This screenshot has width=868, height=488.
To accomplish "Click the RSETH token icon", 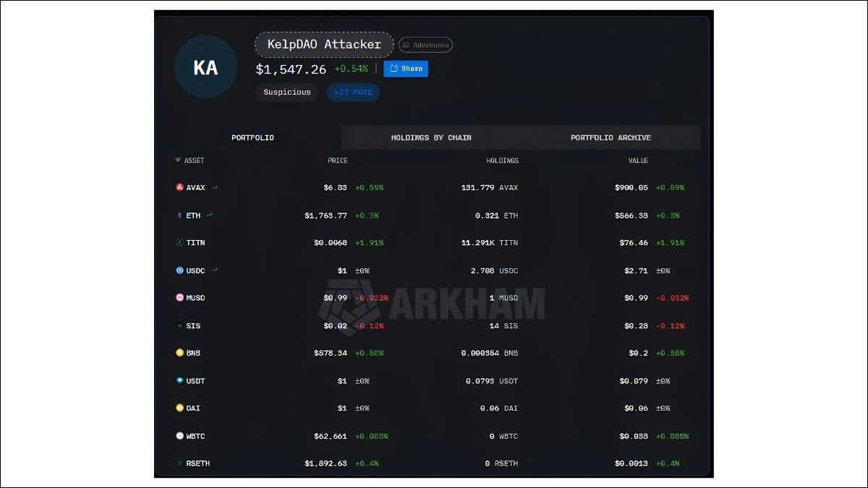I will [x=180, y=463].
